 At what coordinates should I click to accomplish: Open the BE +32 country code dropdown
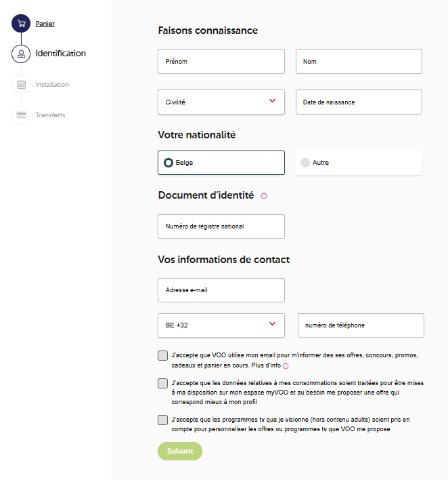[221, 325]
